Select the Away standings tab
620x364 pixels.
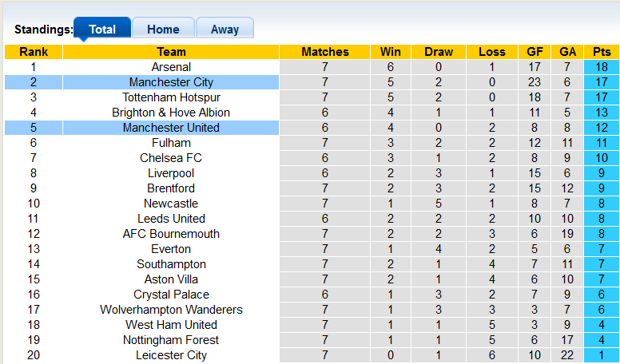[x=225, y=30]
